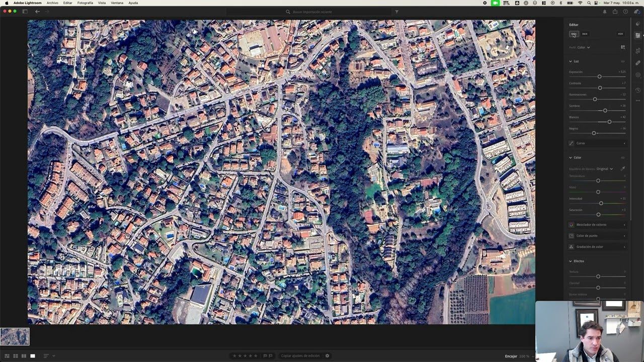Switch to single photo detail view

click(33, 356)
